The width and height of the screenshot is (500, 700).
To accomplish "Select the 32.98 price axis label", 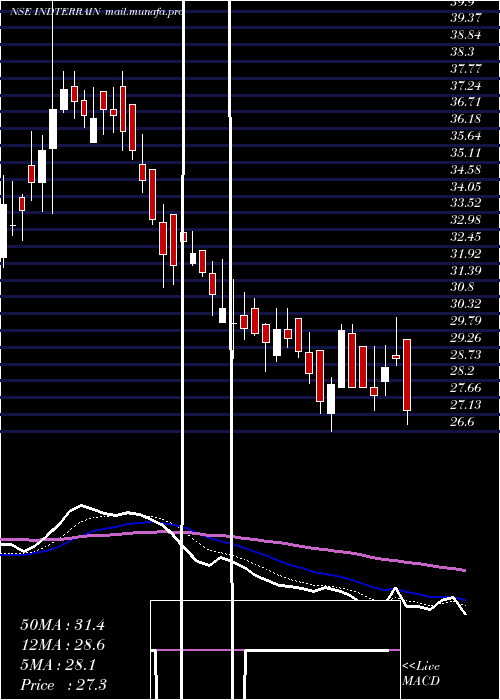I will point(467,220).
